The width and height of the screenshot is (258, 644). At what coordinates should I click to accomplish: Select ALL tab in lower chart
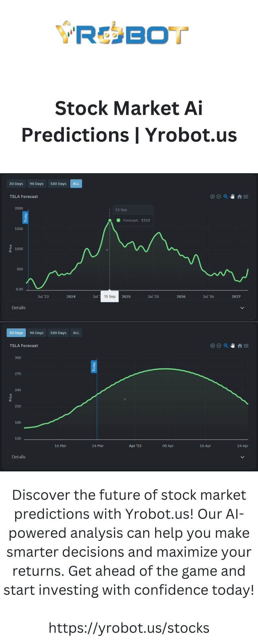coord(76,333)
